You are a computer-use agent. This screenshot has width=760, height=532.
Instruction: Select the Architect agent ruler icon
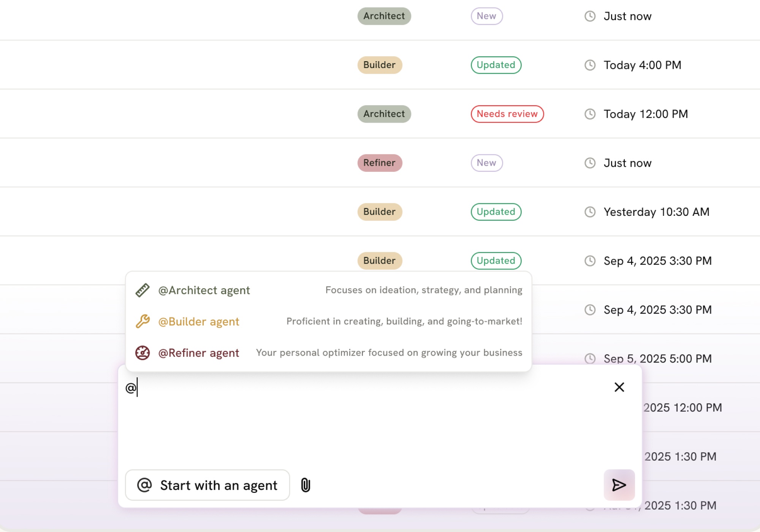[x=142, y=290]
